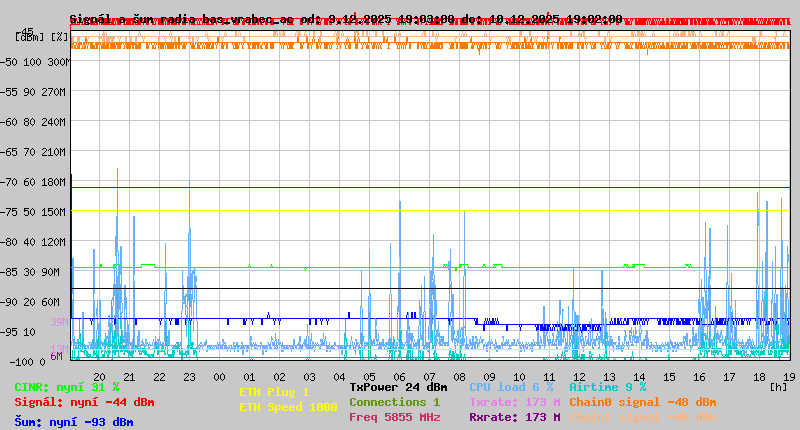
Task: Select the 'Signál: nyní -44 dBm' legend entry
Action: coord(84,402)
